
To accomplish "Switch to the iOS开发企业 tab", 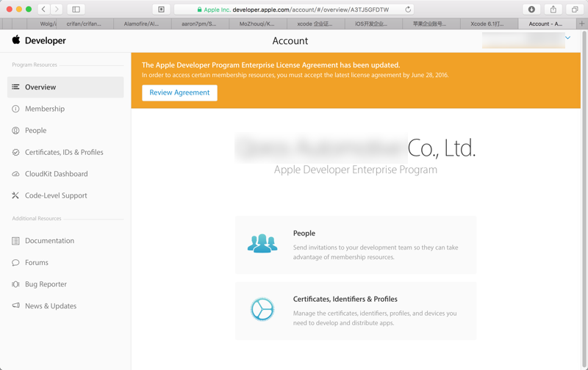I will (373, 23).
